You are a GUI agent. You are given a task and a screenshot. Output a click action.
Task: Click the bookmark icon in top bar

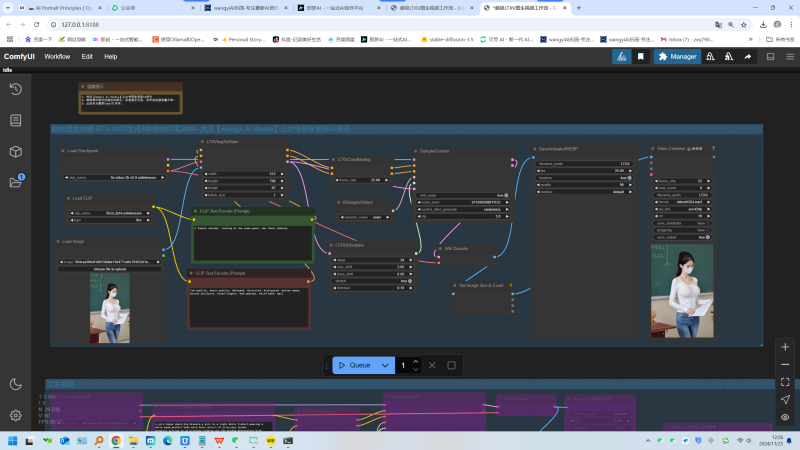[640, 57]
